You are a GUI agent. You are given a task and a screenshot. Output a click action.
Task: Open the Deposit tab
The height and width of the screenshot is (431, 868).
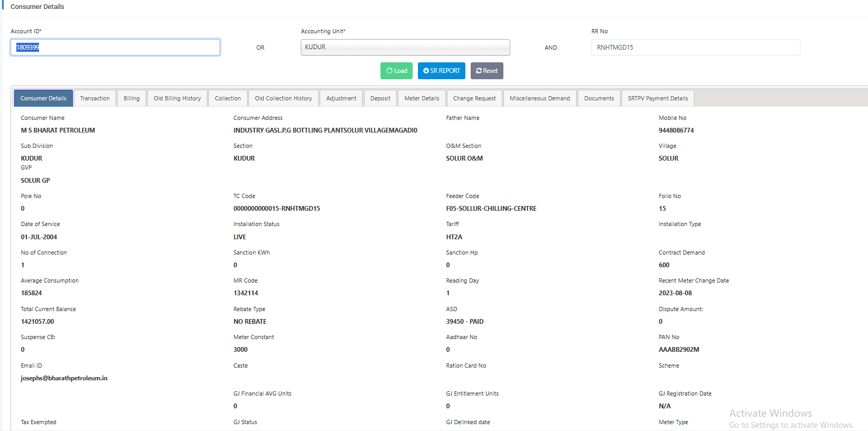(380, 98)
